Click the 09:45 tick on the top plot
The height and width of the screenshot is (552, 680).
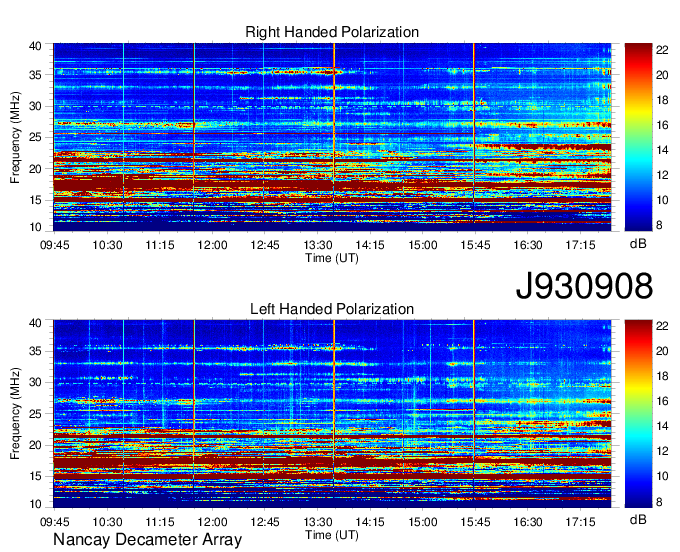(x=54, y=245)
